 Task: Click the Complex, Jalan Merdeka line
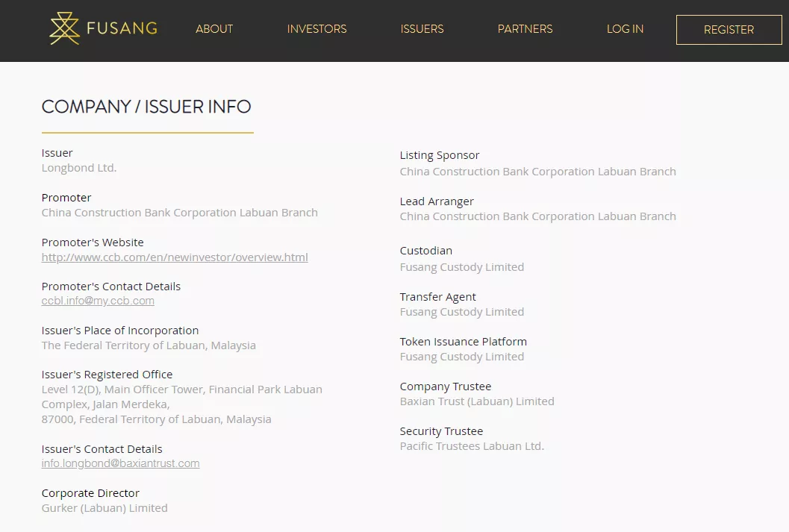coord(106,404)
